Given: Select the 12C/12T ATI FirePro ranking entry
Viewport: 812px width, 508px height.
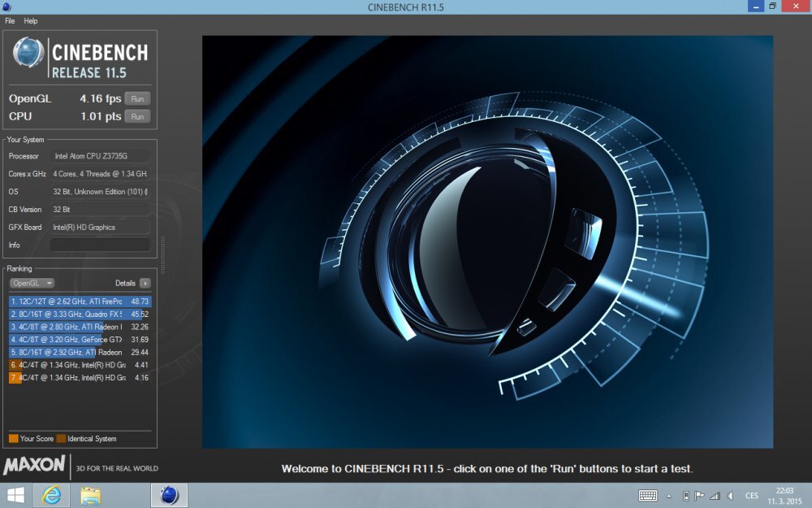Looking at the screenshot, I should pyautogui.click(x=80, y=301).
